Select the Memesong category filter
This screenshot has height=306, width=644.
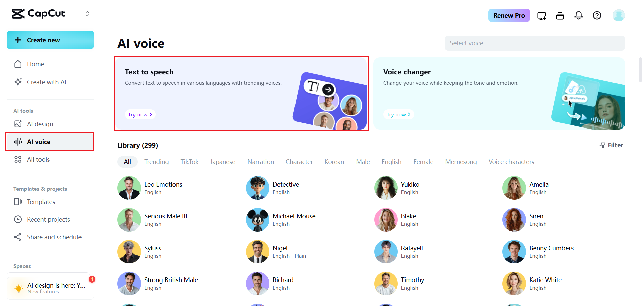coord(461,162)
